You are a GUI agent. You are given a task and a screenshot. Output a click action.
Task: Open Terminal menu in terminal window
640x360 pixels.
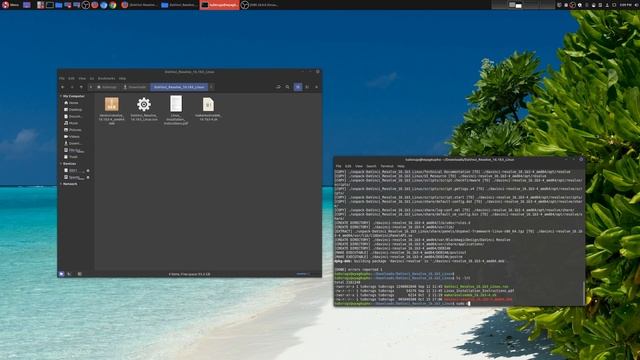click(387, 166)
